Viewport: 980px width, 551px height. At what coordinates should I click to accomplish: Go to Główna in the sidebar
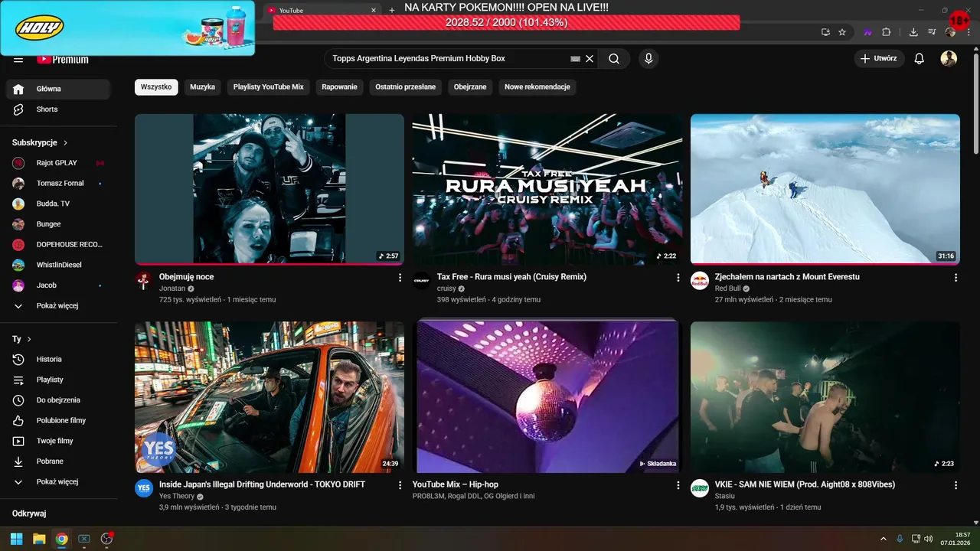coord(59,89)
